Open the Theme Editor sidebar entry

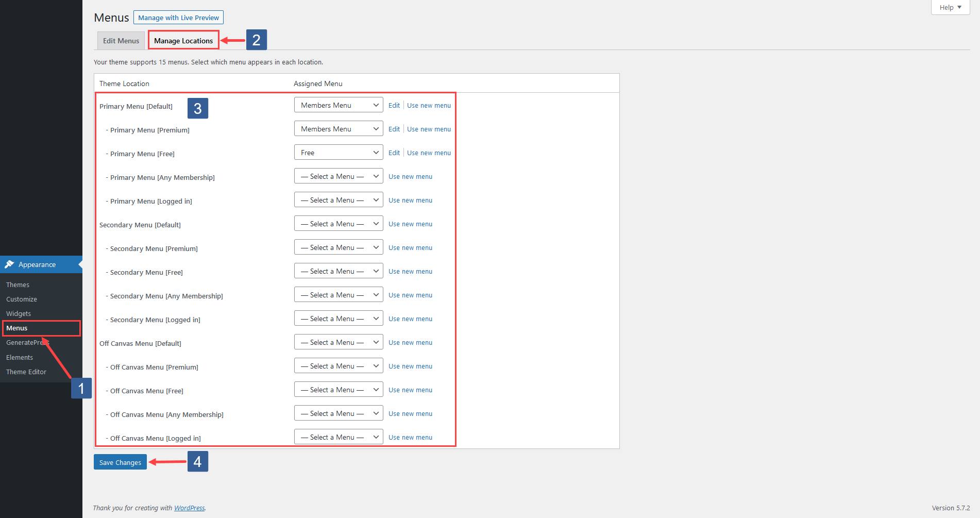(x=26, y=372)
